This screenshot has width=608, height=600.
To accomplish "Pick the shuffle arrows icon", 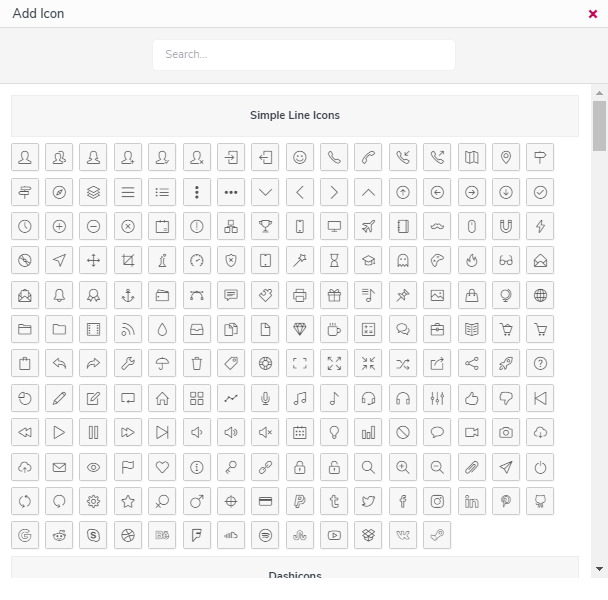I will point(403,363).
